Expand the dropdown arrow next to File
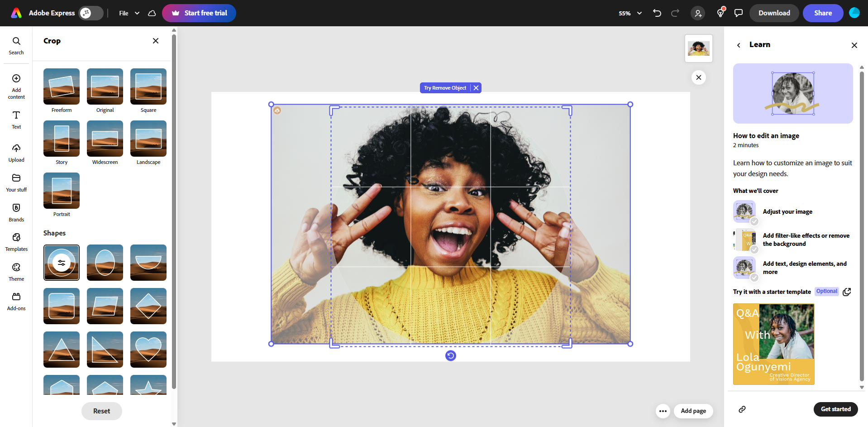Screen dimensions: 868x427 [x=137, y=13]
